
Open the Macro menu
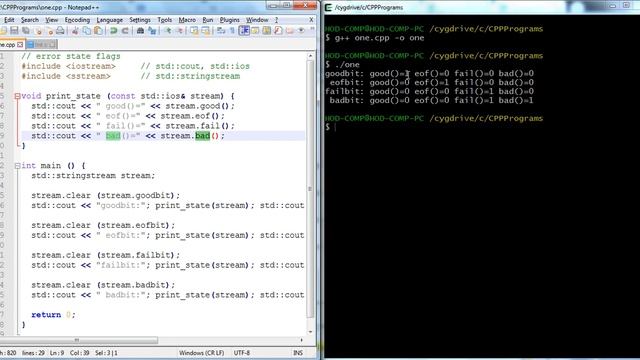pyautogui.click(x=187, y=20)
